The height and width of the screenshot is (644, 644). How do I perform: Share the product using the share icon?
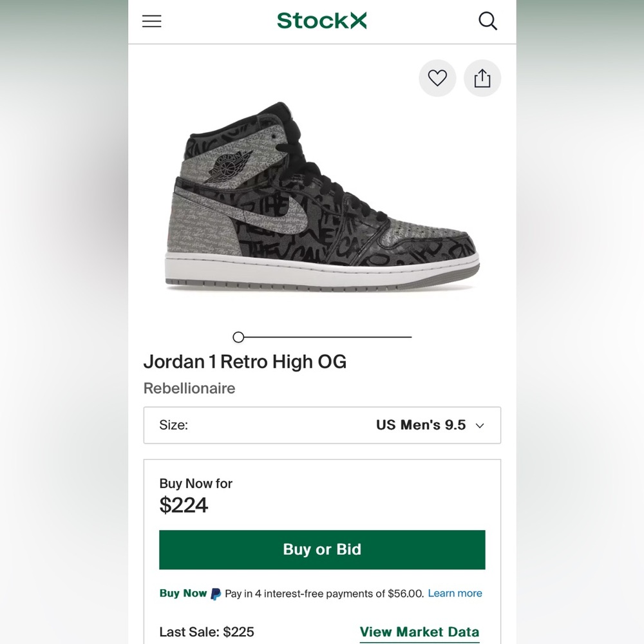[x=482, y=78]
